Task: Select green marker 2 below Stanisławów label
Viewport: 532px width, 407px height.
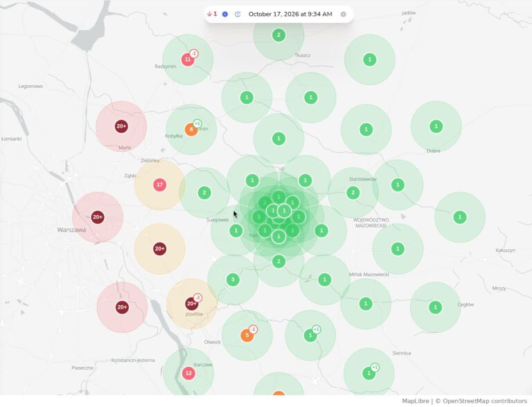Action: point(353,193)
